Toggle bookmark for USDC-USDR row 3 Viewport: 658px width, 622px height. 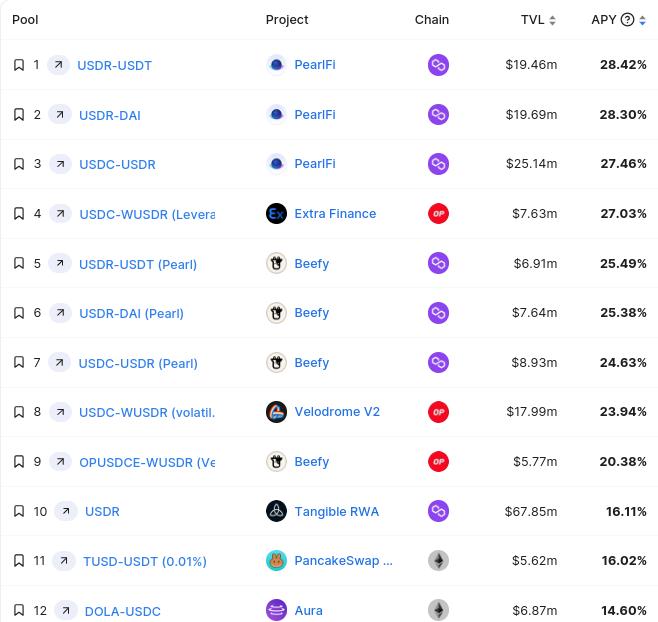point(19,164)
